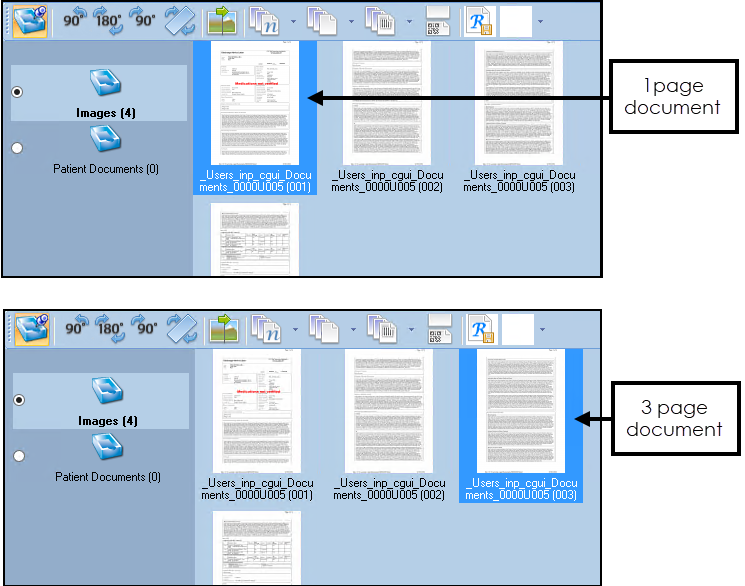This screenshot has width=745, height=586.
Task: Click the 'R' save document icon in bottom toolbar
Action: (480, 328)
